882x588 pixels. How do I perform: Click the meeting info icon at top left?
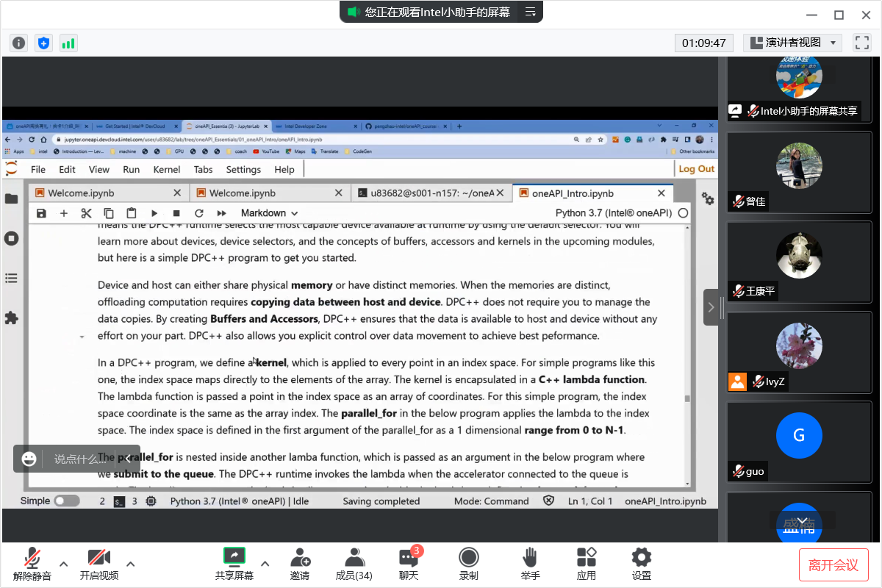19,43
